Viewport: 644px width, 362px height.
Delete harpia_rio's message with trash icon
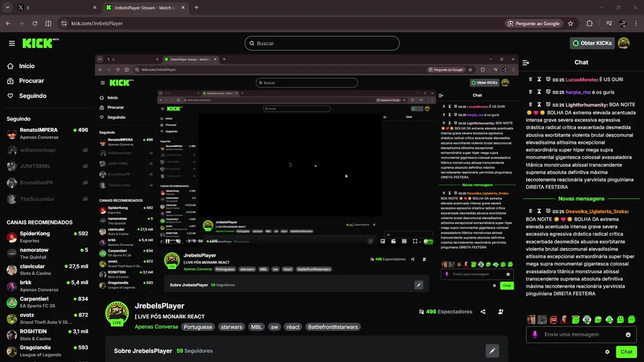click(x=530, y=92)
